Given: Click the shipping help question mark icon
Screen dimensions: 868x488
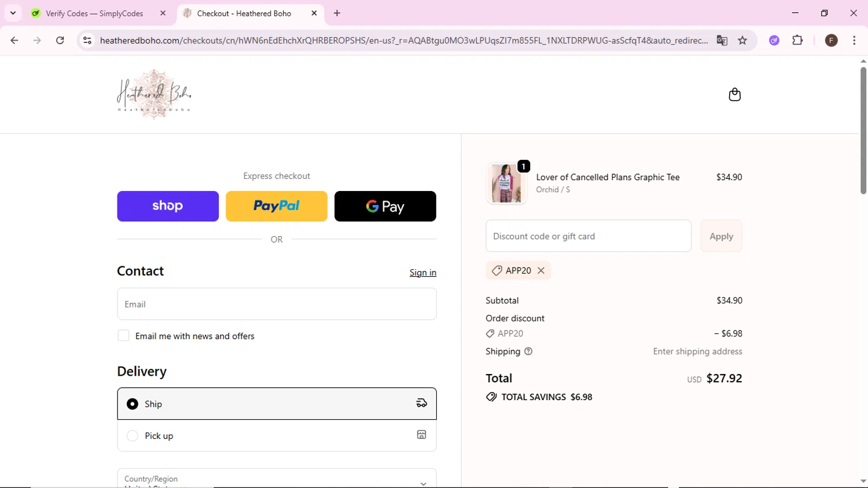Looking at the screenshot, I should pos(528,351).
